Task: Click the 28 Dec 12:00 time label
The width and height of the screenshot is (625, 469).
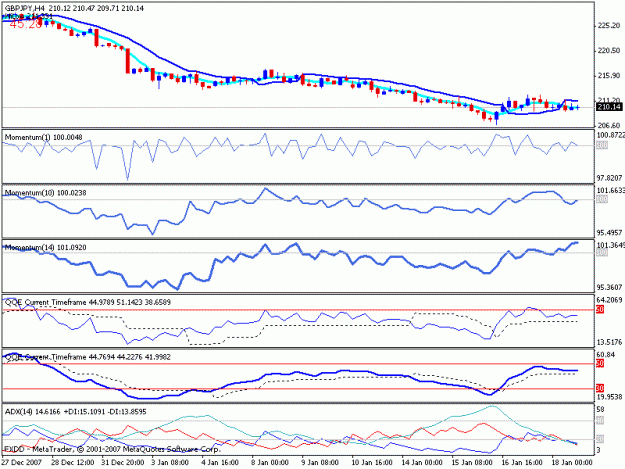Action: click(x=73, y=463)
